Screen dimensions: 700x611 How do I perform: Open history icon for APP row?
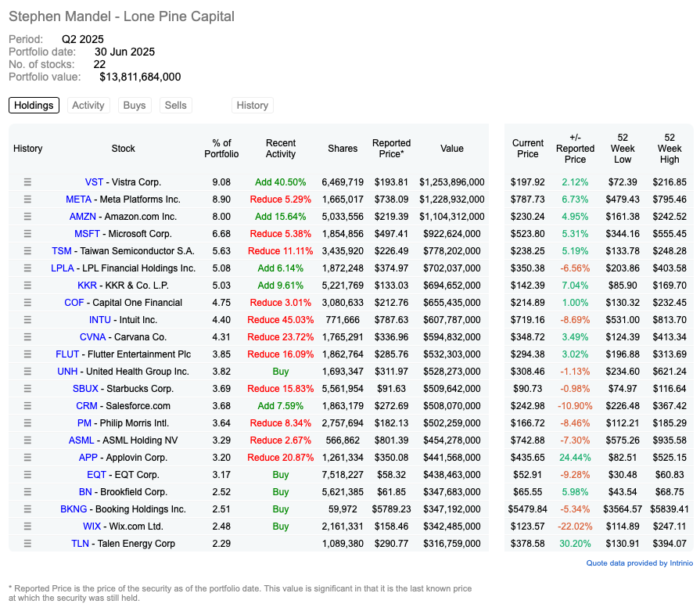coord(27,458)
